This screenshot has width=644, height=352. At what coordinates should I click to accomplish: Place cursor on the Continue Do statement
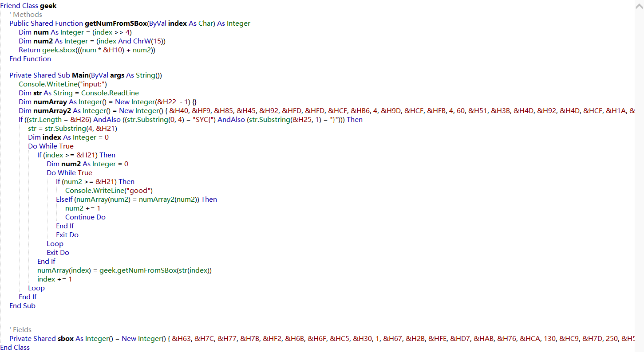pyautogui.click(x=85, y=217)
